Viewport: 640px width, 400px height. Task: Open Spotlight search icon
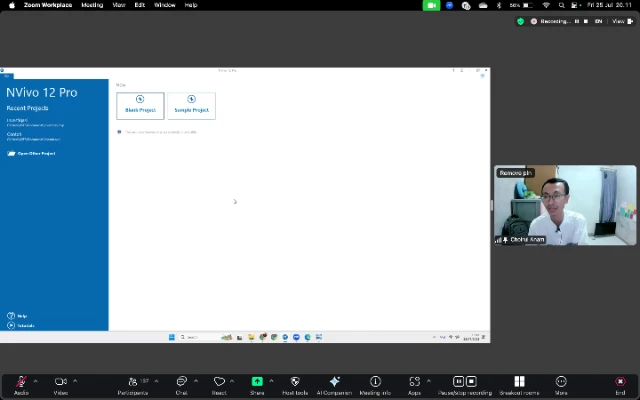562,5
